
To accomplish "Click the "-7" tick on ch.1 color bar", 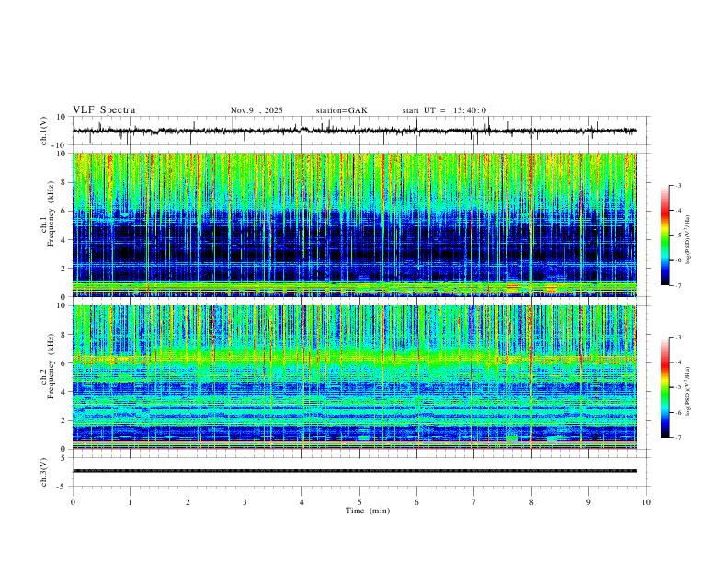I will [677, 285].
